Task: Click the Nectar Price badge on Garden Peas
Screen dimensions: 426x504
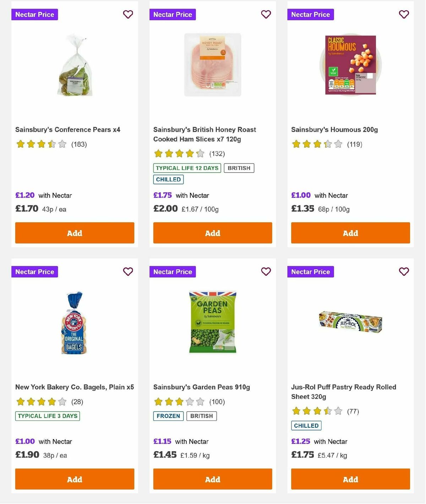Action: tap(173, 272)
